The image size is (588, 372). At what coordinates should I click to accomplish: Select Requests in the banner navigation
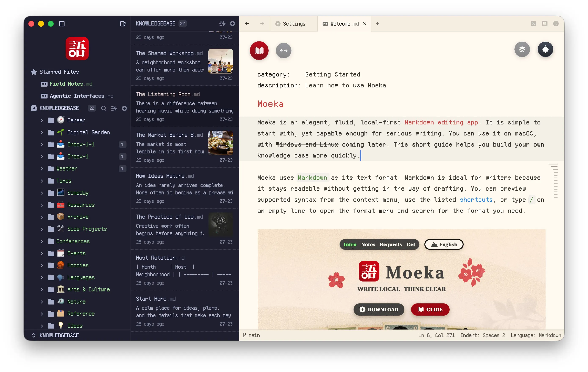391,245
